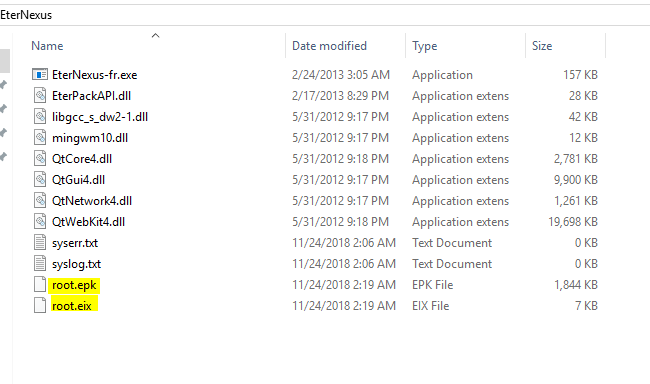Click the root.epk blank file icon

(x=40, y=285)
